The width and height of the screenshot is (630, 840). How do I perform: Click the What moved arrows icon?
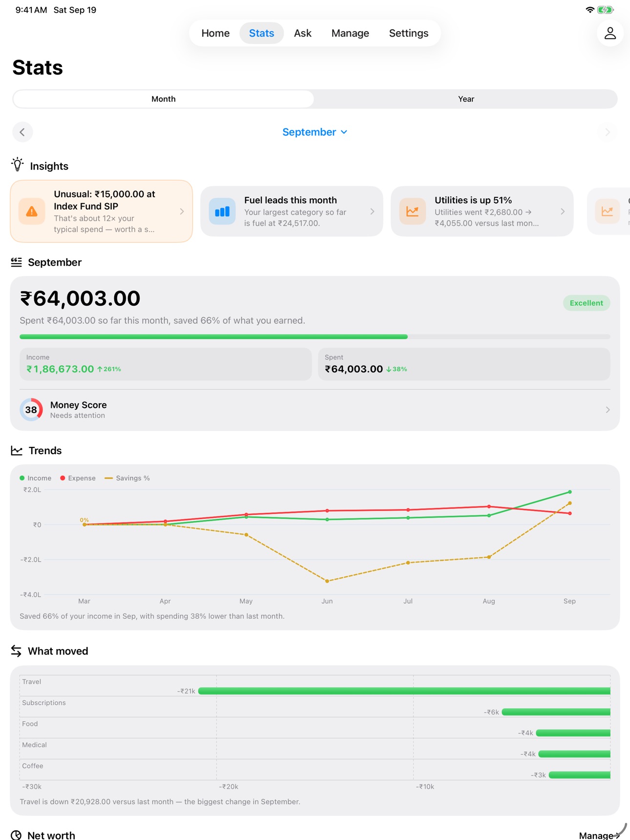[16, 651]
